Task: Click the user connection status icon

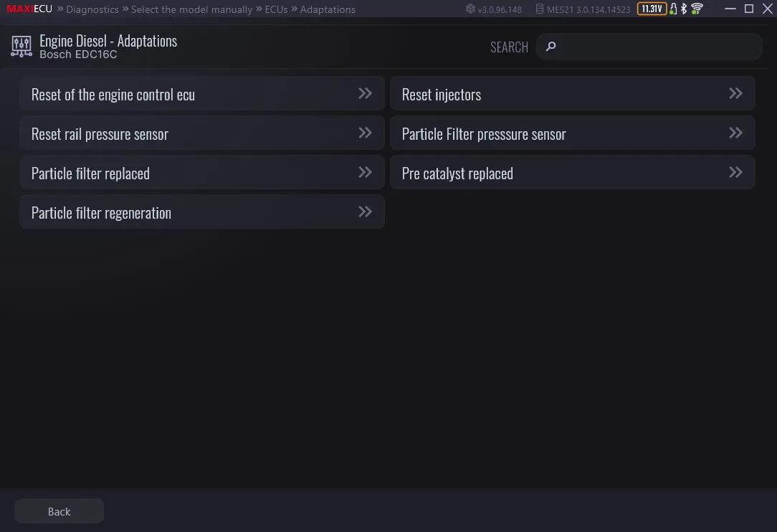Action: tap(673, 9)
